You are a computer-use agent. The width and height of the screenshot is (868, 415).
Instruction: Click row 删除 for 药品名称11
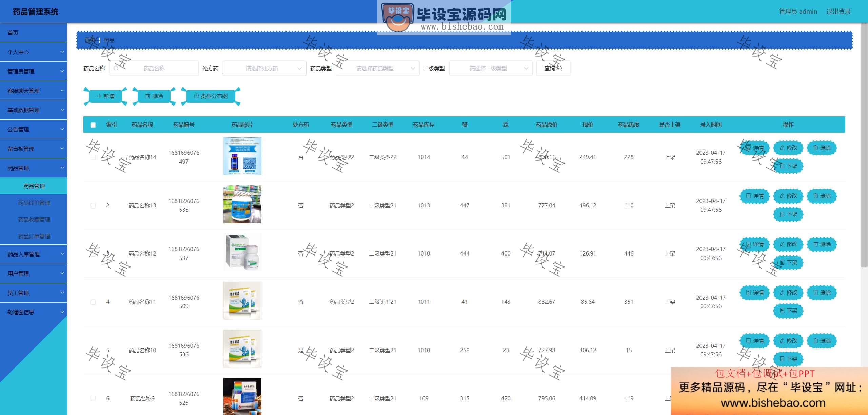(x=822, y=293)
